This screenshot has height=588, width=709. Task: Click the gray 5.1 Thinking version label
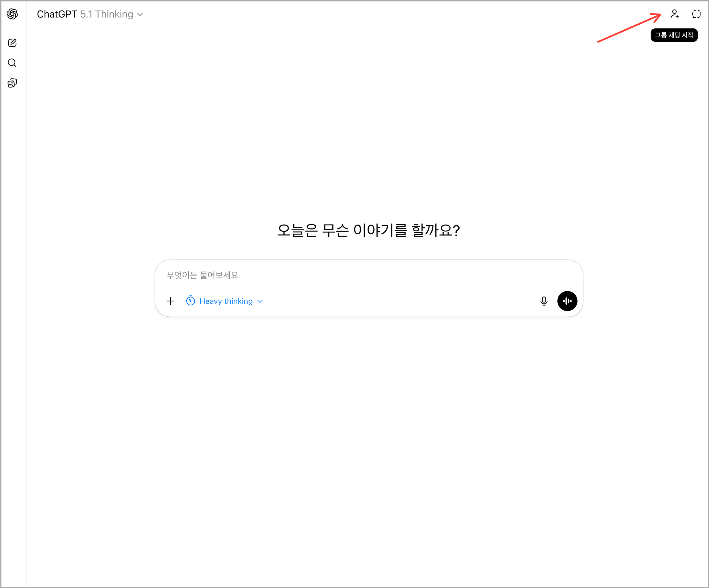107,14
